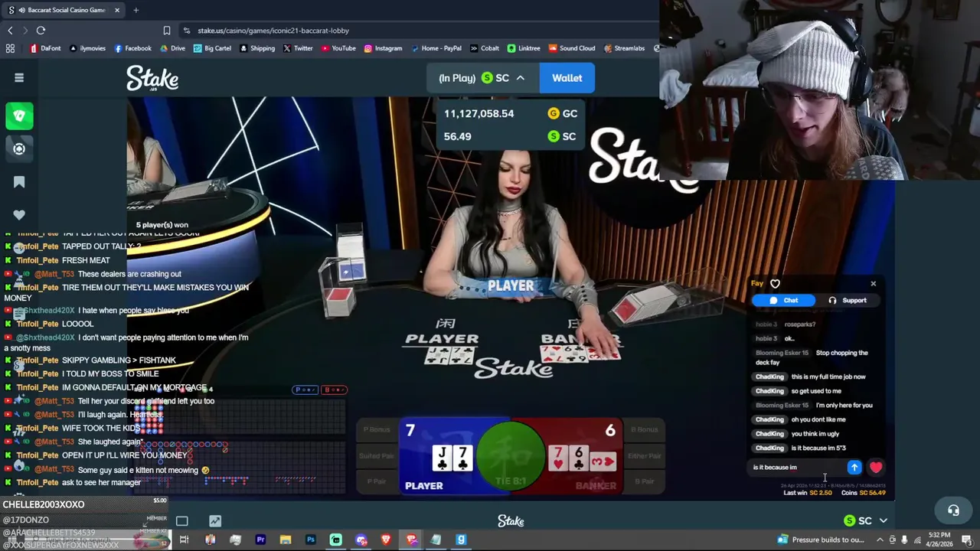The width and height of the screenshot is (980, 551).
Task: Bet on green TIE 8:1 circle
Action: [511, 457]
